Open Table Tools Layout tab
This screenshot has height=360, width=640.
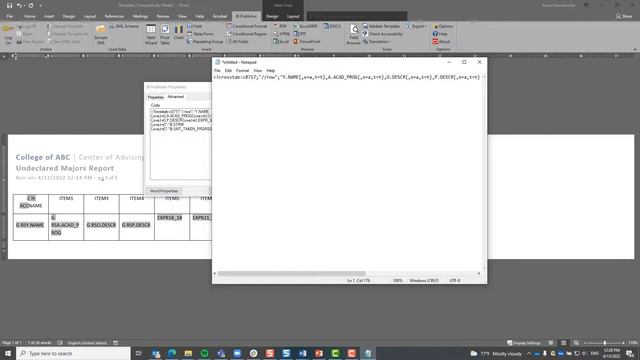point(293,16)
